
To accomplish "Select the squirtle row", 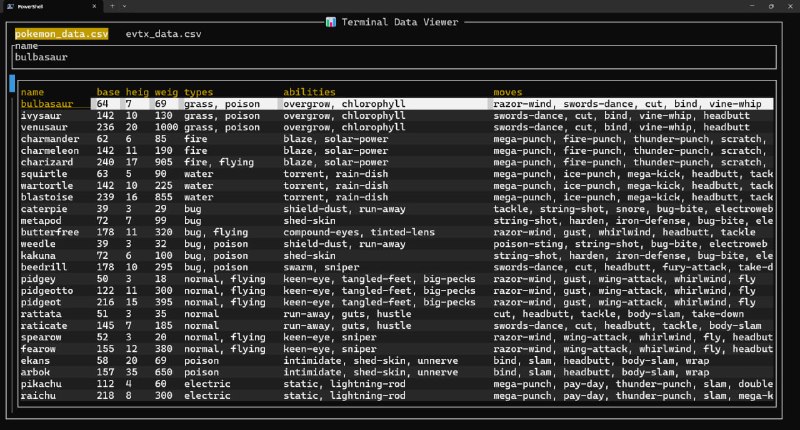I will point(397,174).
